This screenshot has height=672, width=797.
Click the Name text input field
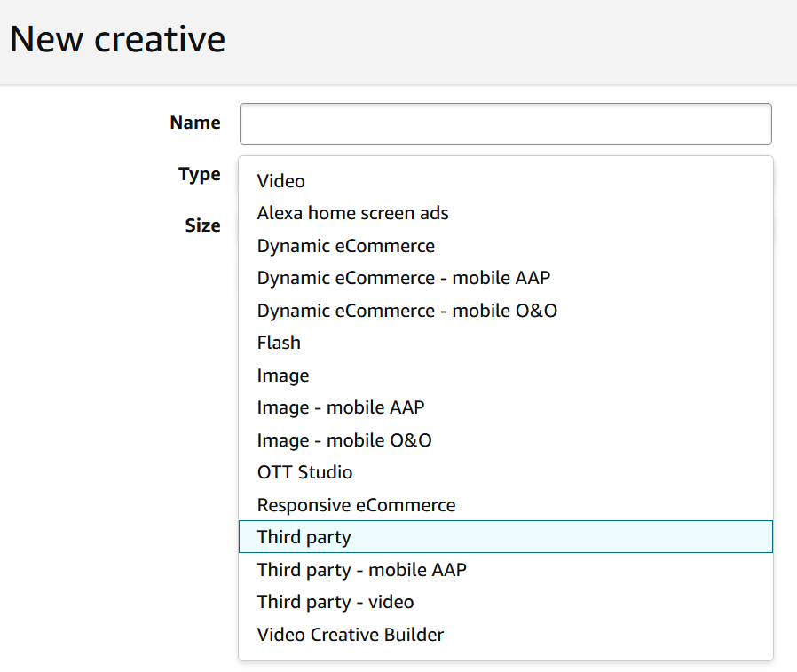coord(505,123)
